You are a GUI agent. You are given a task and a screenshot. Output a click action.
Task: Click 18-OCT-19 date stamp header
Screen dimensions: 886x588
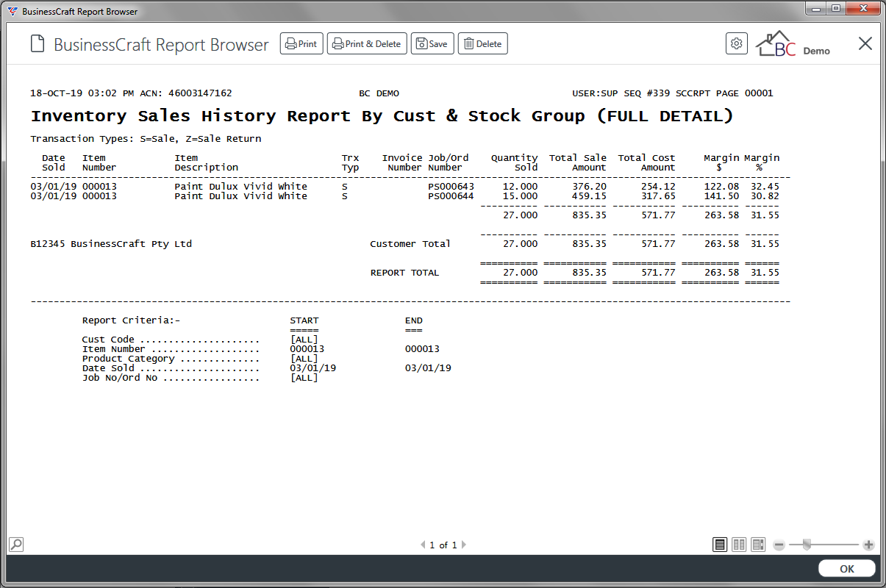point(82,93)
